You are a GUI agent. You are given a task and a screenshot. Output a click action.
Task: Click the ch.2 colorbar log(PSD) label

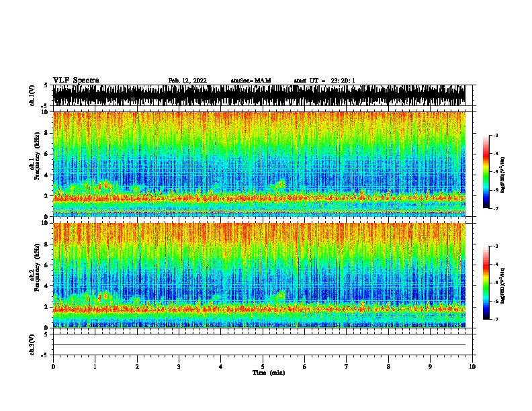click(502, 286)
